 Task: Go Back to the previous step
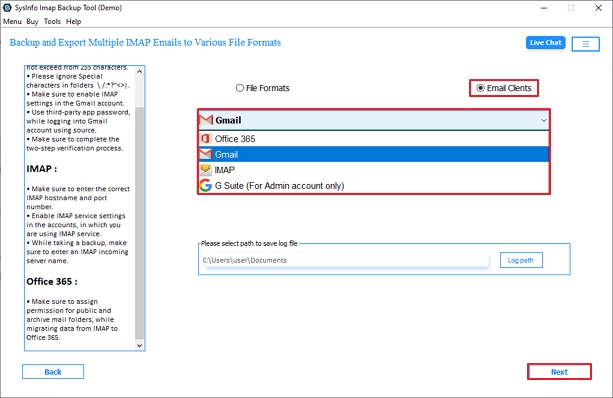pos(53,372)
